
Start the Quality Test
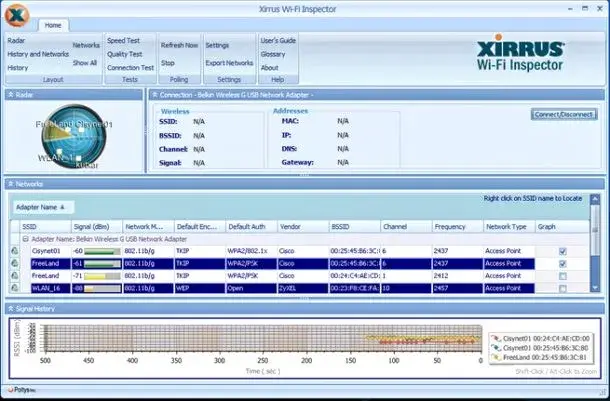tap(124, 54)
